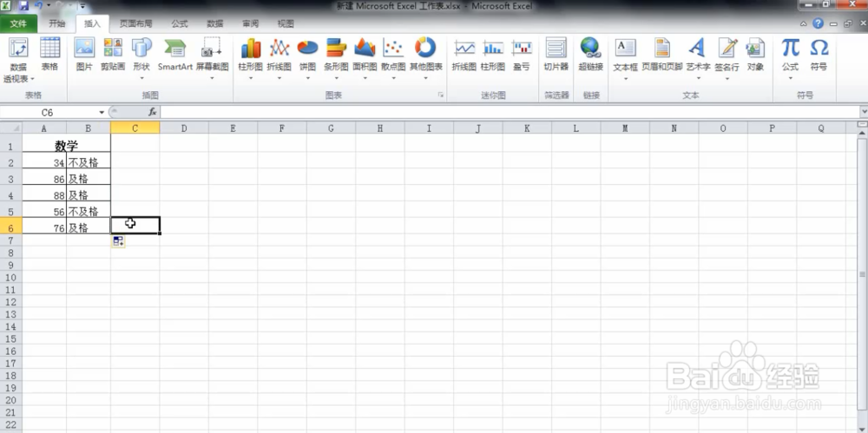Click the Excel Help question mark icon
868x433 pixels.
(x=818, y=23)
